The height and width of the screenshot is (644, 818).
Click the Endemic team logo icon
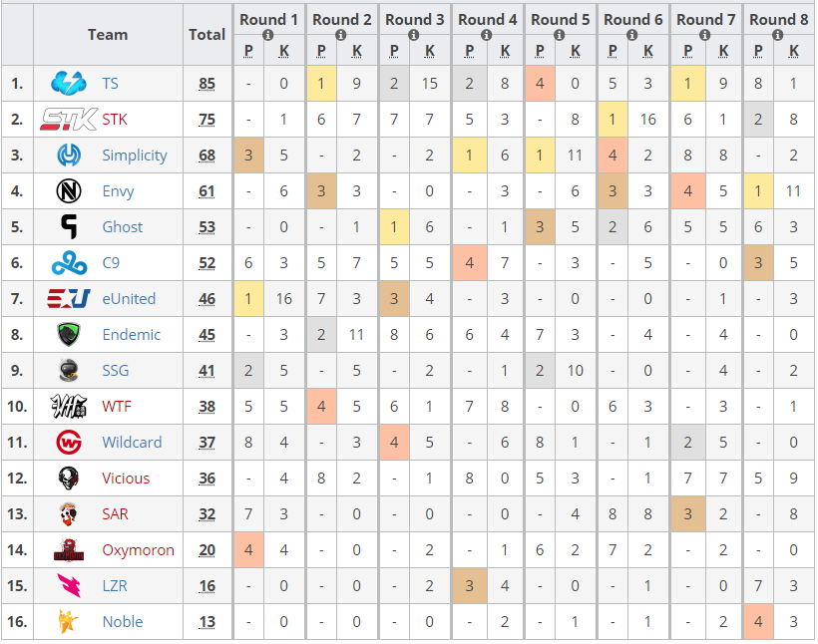pos(70,335)
